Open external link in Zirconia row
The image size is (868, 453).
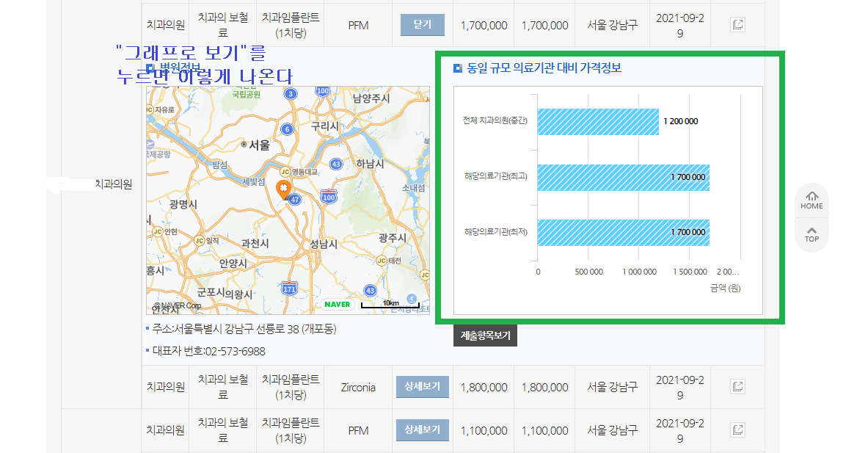pos(737,386)
